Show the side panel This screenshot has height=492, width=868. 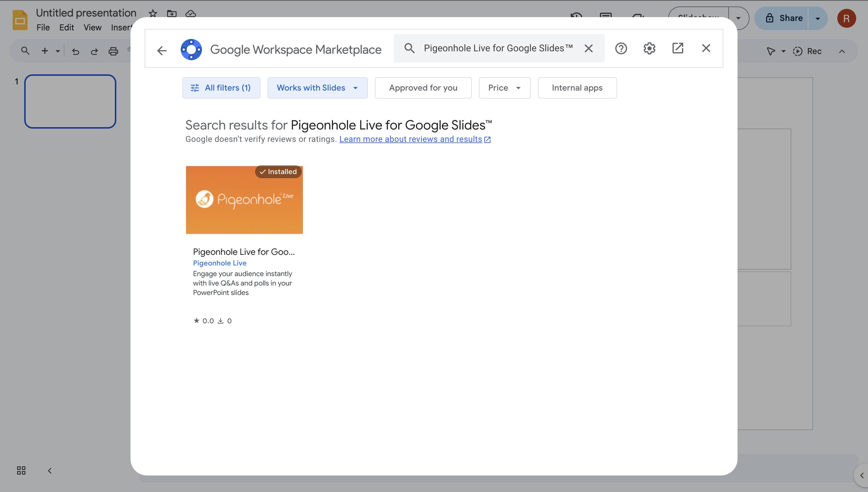(x=862, y=475)
